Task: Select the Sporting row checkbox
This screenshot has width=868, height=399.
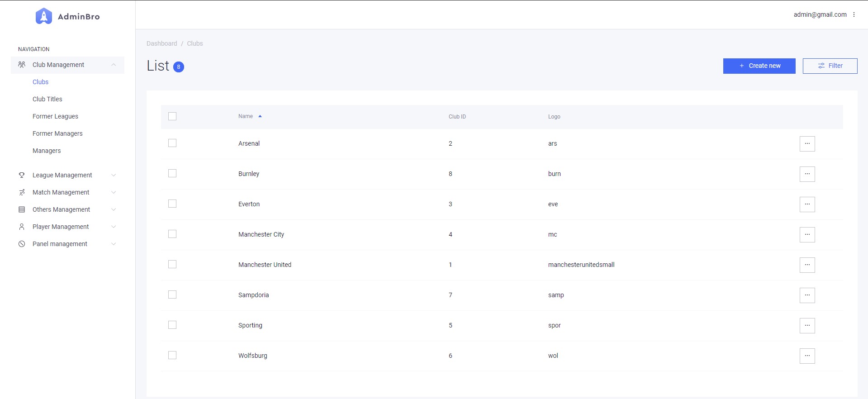Action: tap(172, 325)
